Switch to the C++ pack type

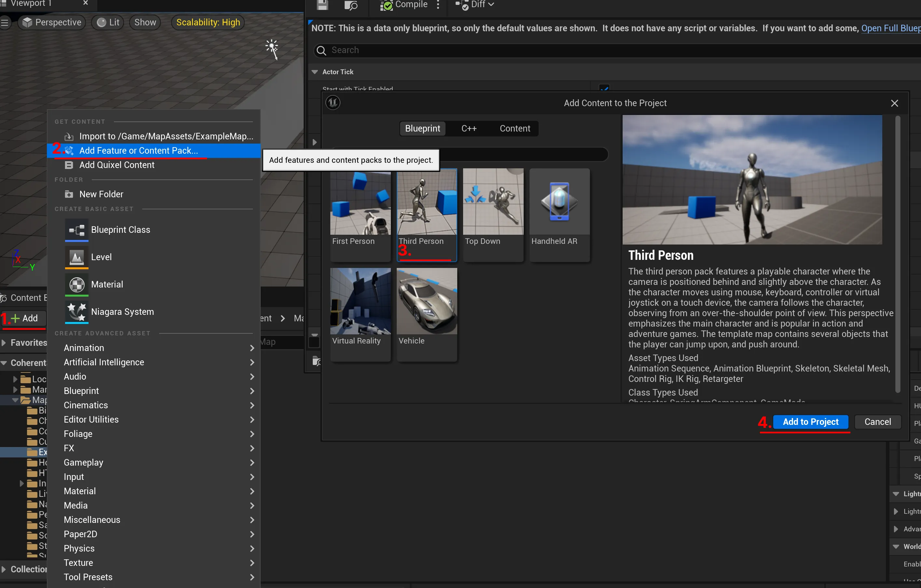(x=469, y=129)
